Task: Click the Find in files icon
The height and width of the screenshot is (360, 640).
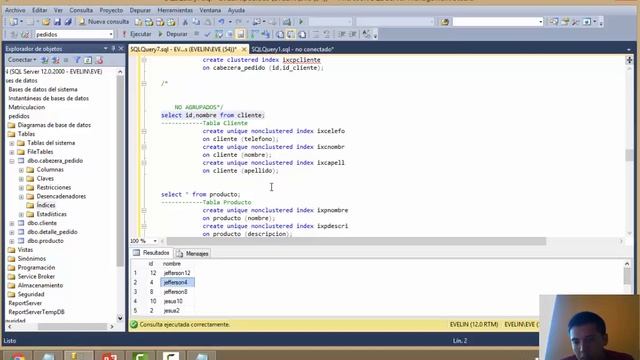Action: pos(445,22)
